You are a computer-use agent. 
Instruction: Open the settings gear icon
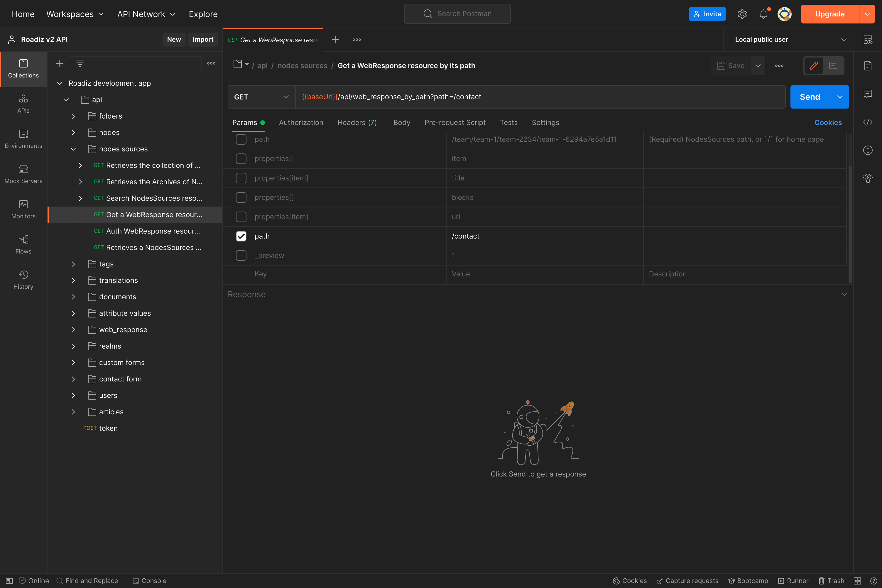click(x=742, y=14)
